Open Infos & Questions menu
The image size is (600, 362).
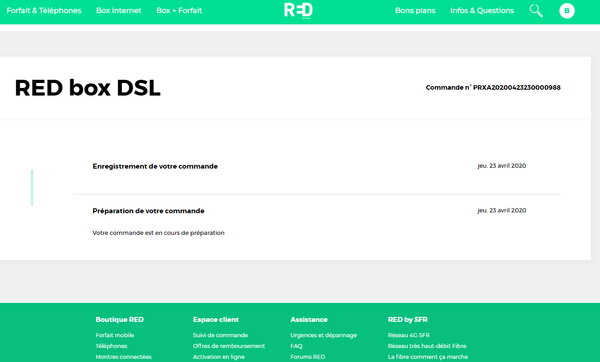coord(482,11)
